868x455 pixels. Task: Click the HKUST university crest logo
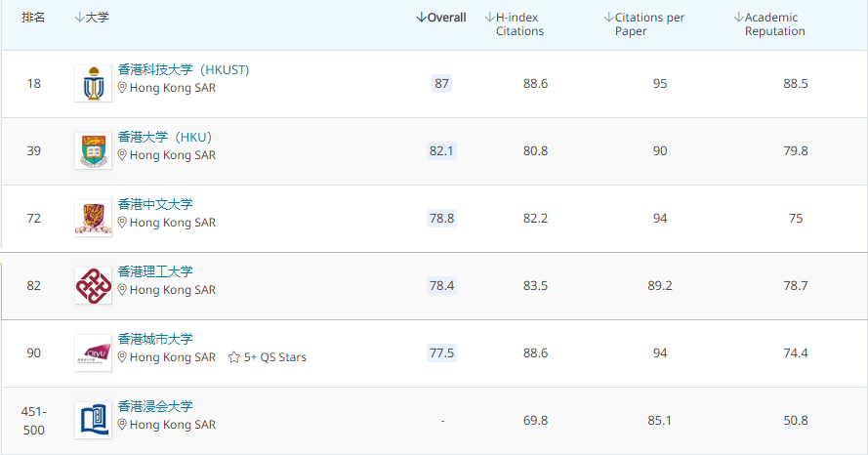pyautogui.click(x=93, y=84)
